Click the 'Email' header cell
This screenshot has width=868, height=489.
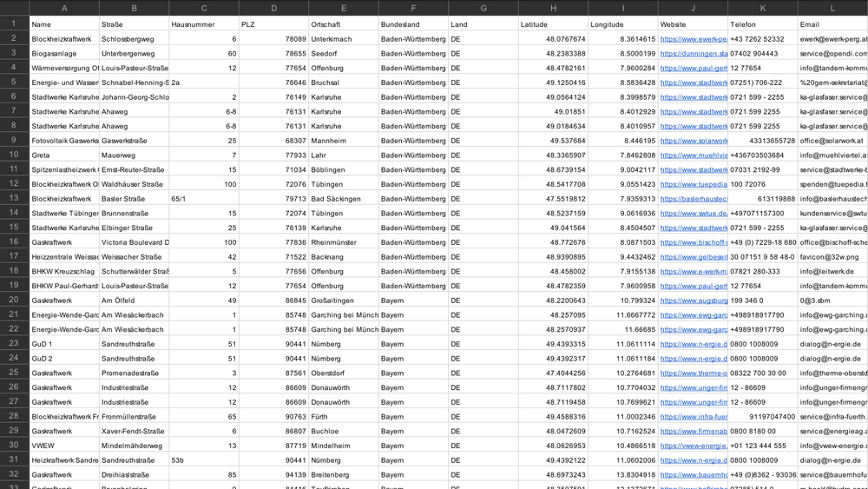point(832,24)
